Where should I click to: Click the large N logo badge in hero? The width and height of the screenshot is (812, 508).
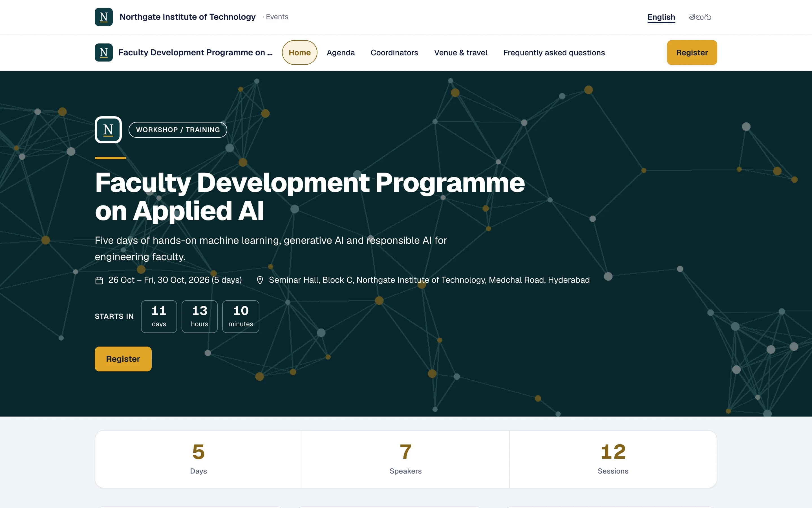tap(108, 130)
